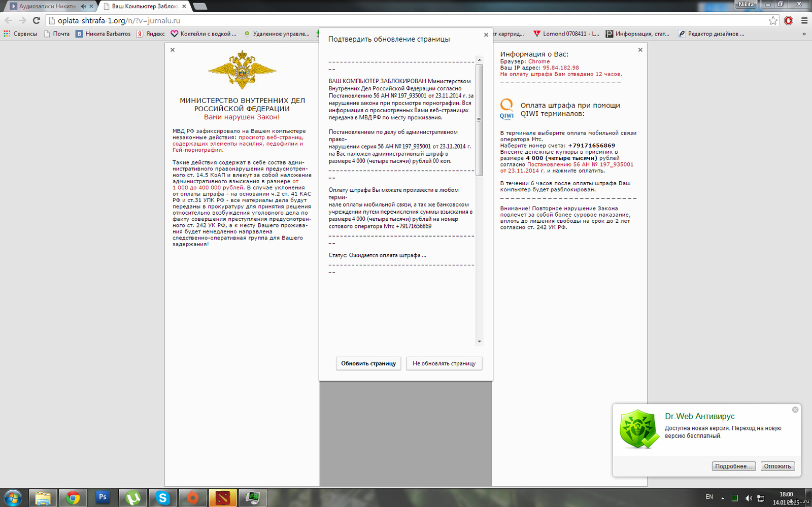This screenshot has height=507, width=812.
Task: Click the EN language indicator
Action: pyautogui.click(x=709, y=497)
